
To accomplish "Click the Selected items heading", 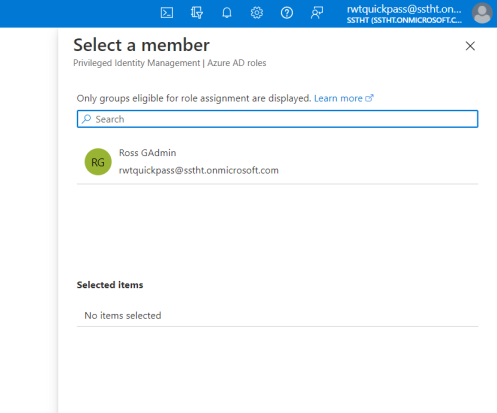I will pos(110,285).
